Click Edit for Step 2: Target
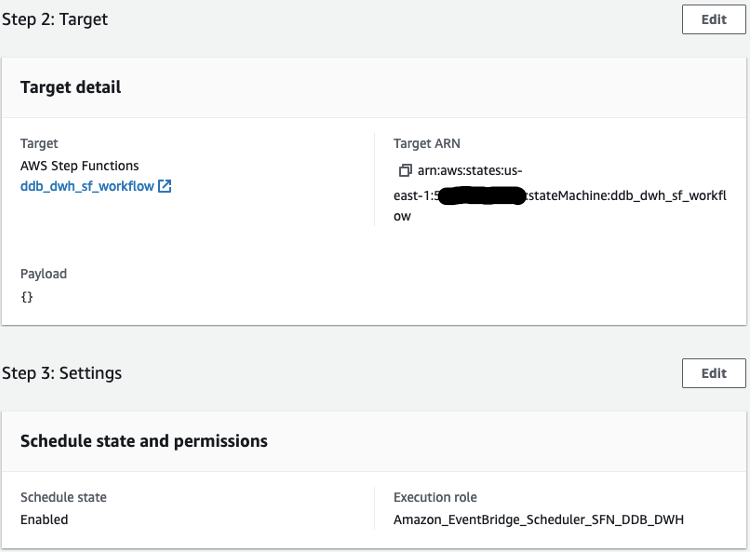 pyautogui.click(x=713, y=19)
